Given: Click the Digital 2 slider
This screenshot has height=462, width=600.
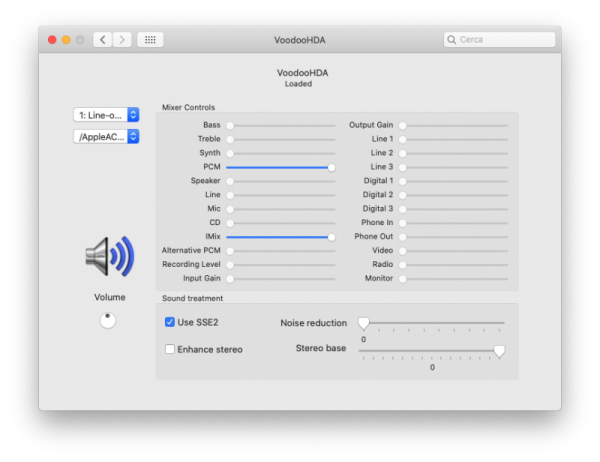Looking at the screenshot, I should [x=453, y=195].
